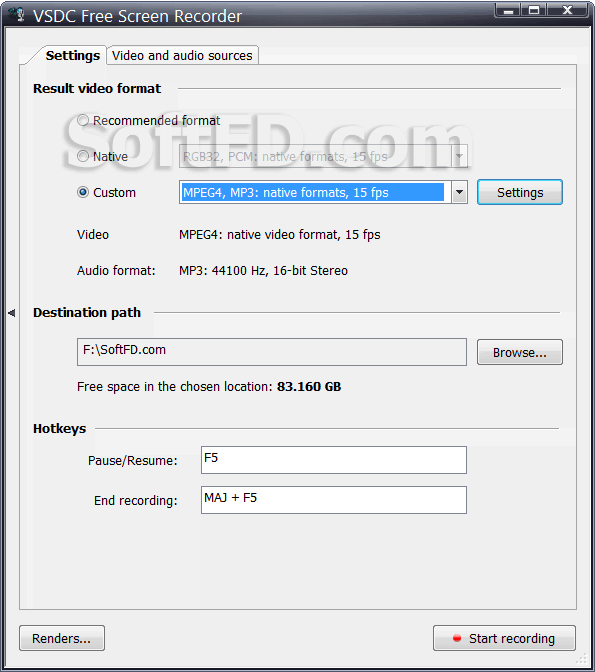Click the Settings button beside Custom format
This screenshot has height=672, width=595.
coord(520,192)
